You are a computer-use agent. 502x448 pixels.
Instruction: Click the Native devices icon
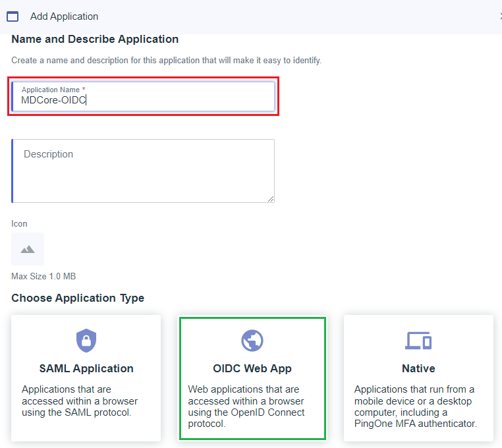[x=418, y=341]
